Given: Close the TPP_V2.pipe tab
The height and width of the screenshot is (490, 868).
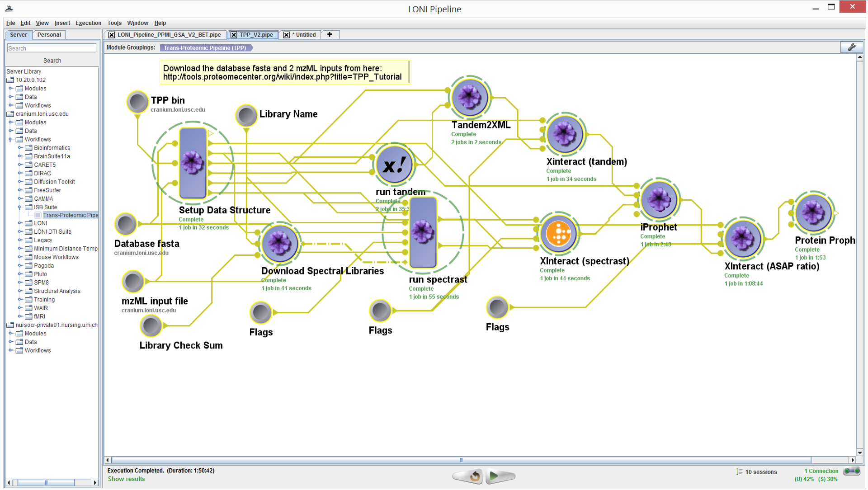Looking at the screenshot, I should click(233, 35).
